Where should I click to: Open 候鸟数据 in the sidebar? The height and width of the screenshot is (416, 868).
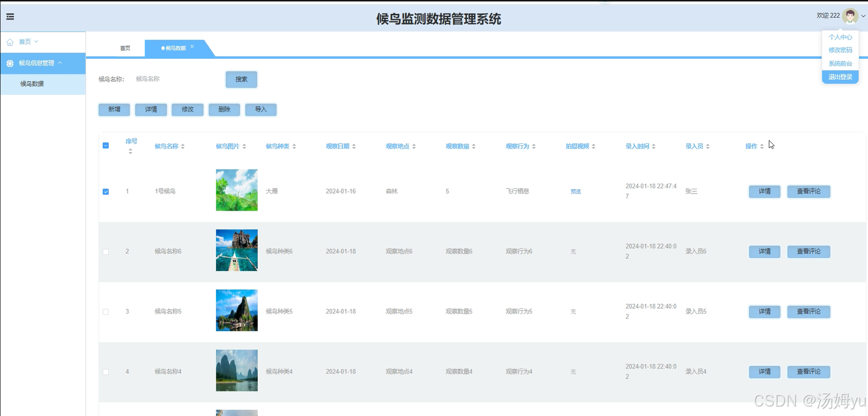(x=43, y=84)
